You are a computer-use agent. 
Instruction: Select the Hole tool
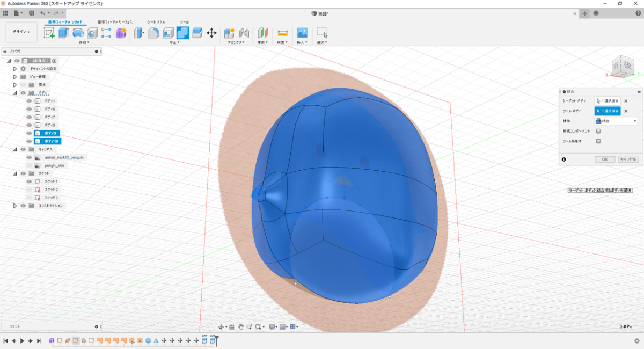tap(92, 33)
